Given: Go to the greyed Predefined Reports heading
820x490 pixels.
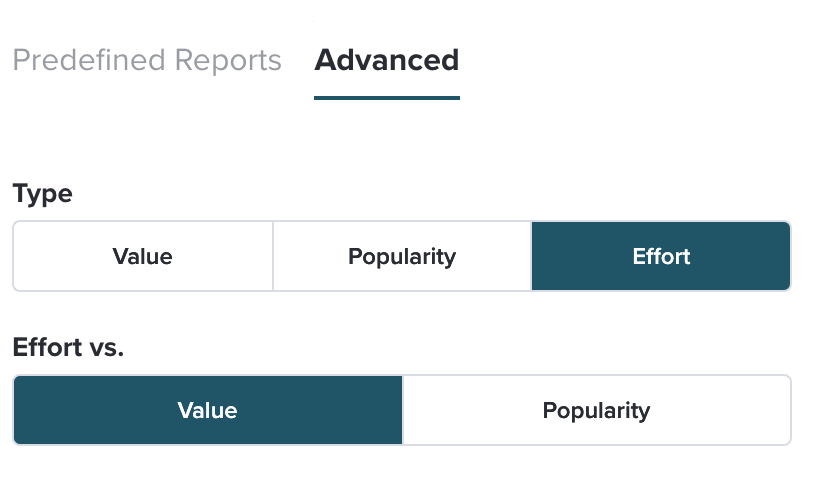Looking at the screenshot, I should (x=147, y=60).
